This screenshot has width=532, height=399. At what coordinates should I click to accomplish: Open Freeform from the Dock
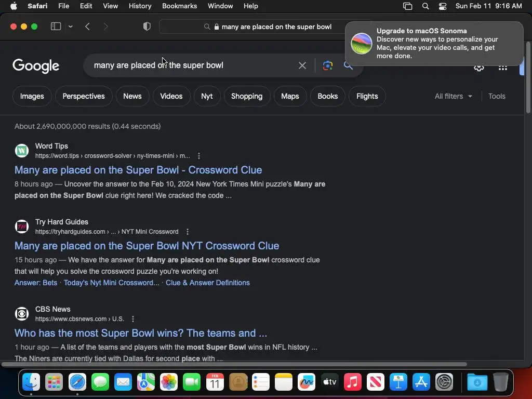307,382
